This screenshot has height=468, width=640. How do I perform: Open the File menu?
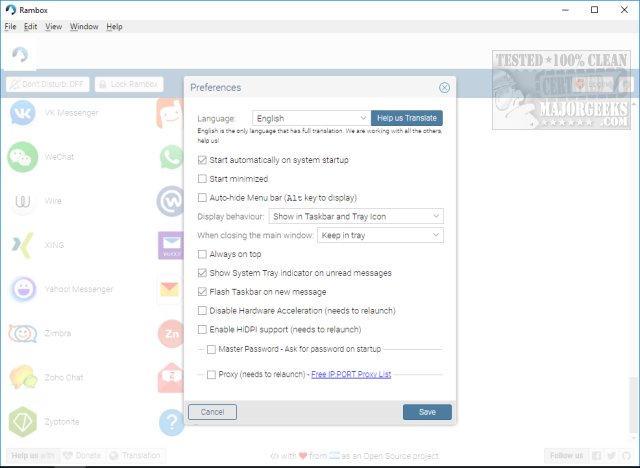click(10, 27)
